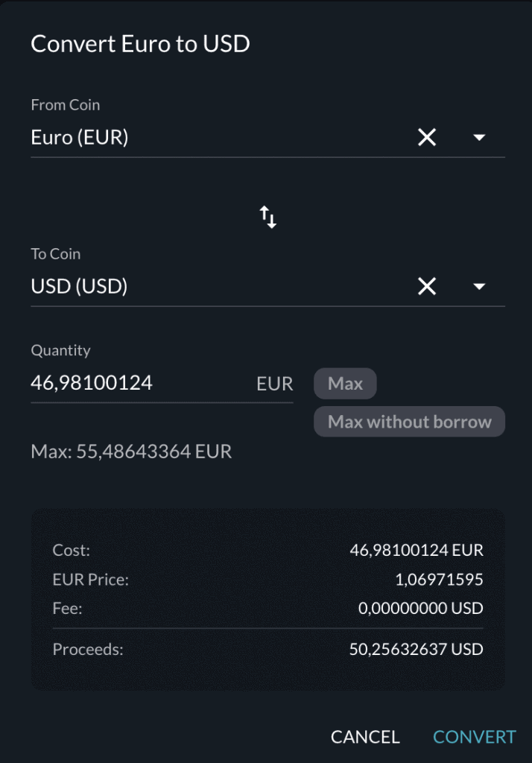The width and height of the screenshot is (532, 763).
Task: Open the From Coin dropdown arrow
Action: pyautogui.click(x=480, y=137)
